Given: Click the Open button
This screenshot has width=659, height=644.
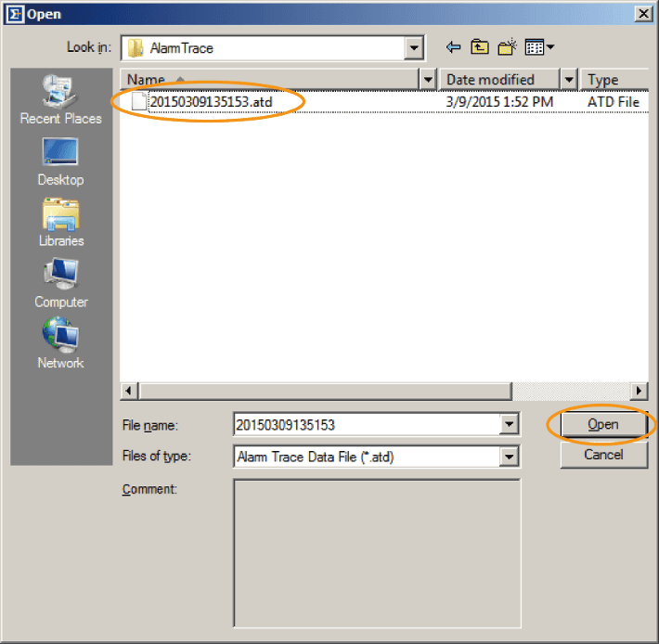Looking at the screenshot, I should coord(602,424).
